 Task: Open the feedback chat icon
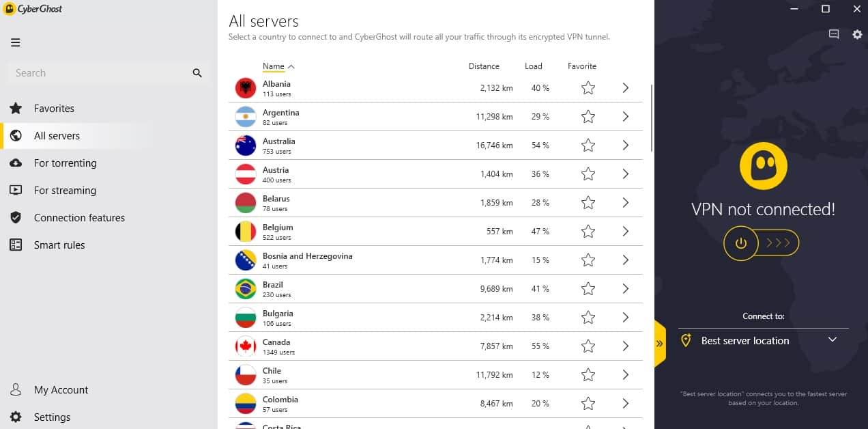[x=834, y=34]
